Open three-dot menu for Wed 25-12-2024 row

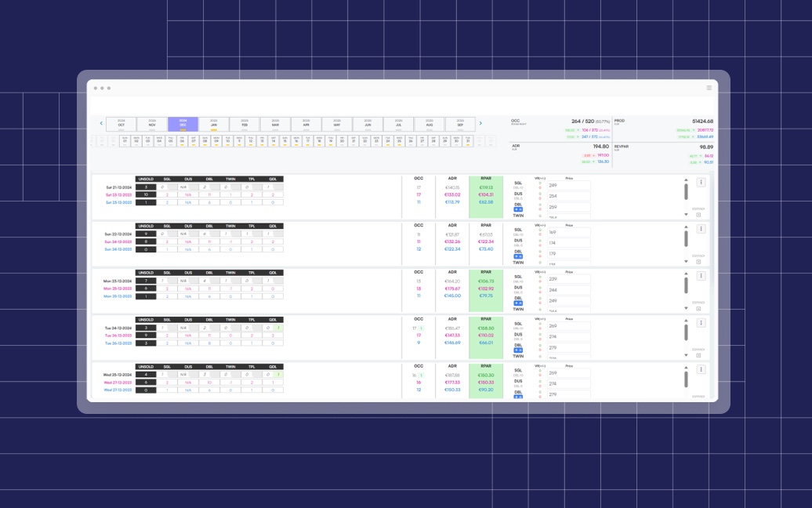701,370
